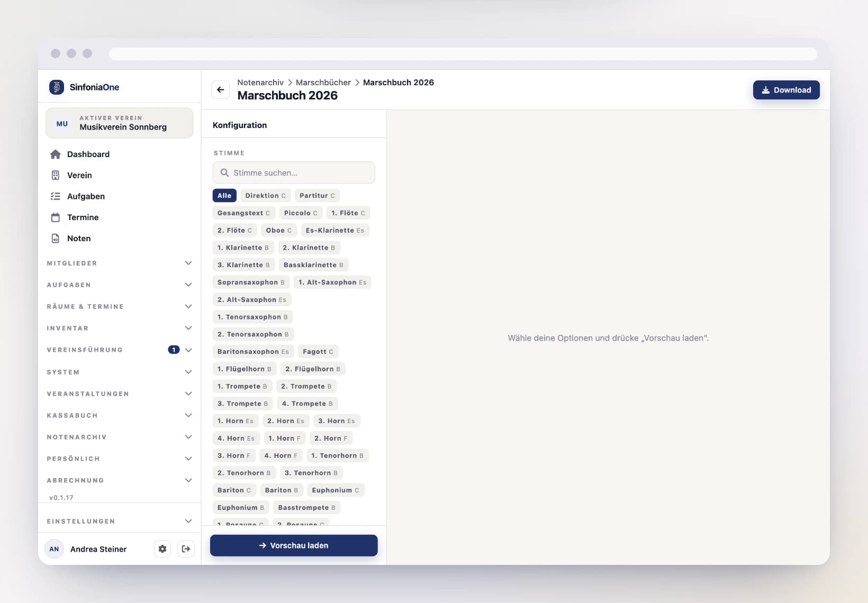This screenshot has height=603, width=868.
Task: Expand the Mitglieder section
Action: pyautogui.click(x=120, y=263)
